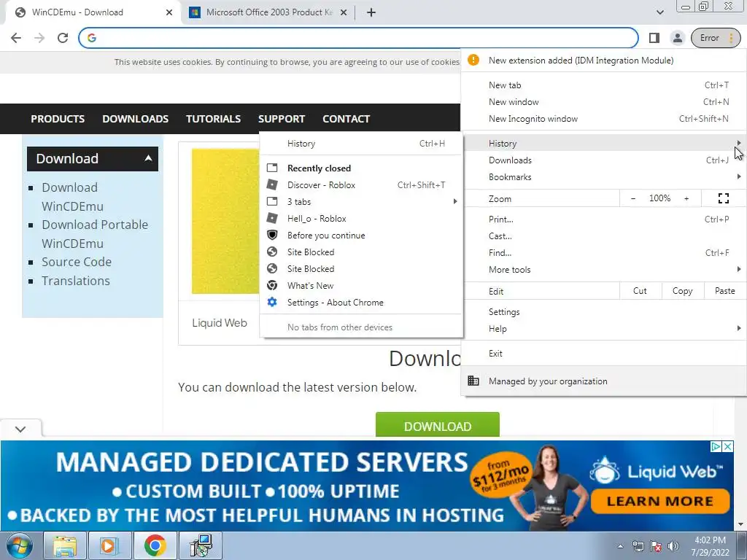Image resolution: width=747 pixels, height=560 pixels.
Task: Reopen Discover - Roblox closed tab
Action: click(361, 185)
